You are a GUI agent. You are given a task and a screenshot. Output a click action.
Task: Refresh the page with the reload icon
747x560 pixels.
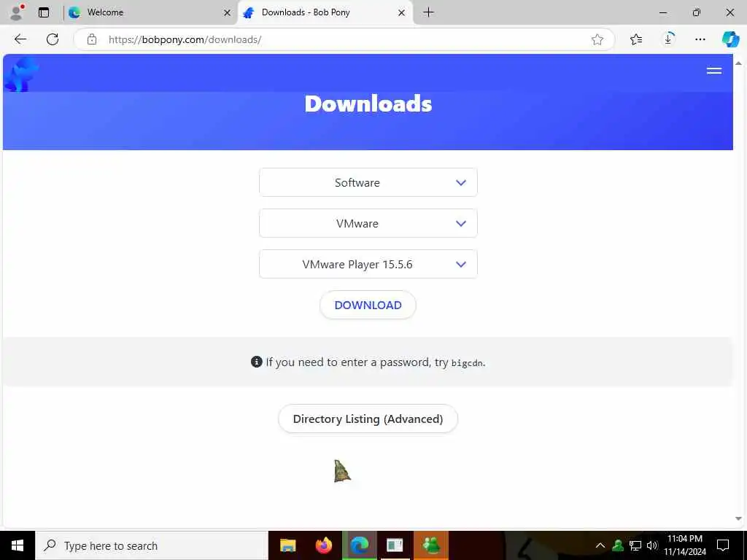(53, 39)
